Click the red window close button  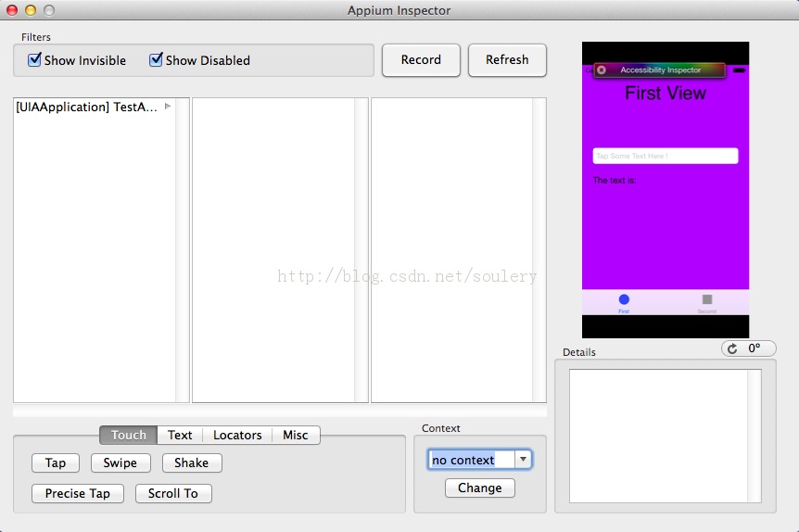tap(11, 10)
